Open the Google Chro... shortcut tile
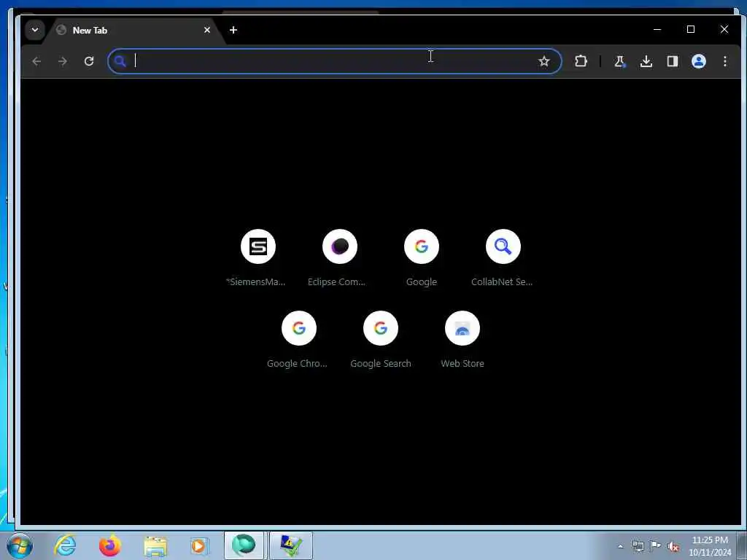The width and height of the screenshot is (747, 560). [x=298, y=340]
